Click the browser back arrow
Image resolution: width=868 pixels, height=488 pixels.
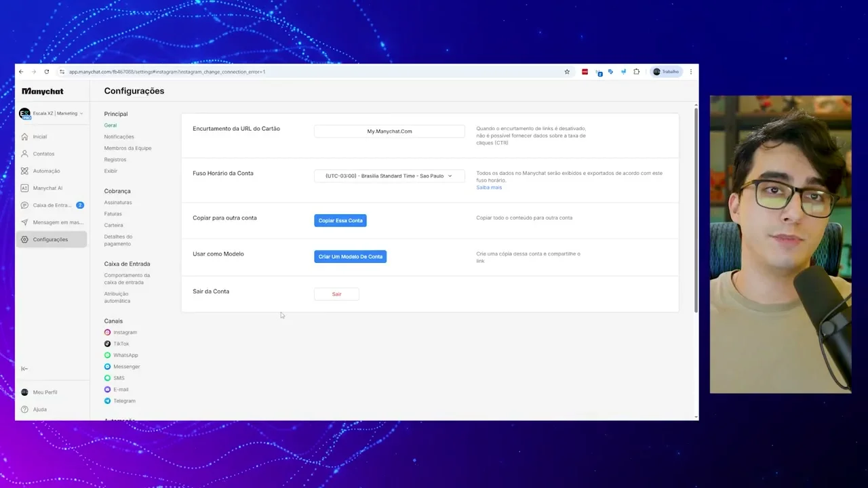(x=21, y=72)
